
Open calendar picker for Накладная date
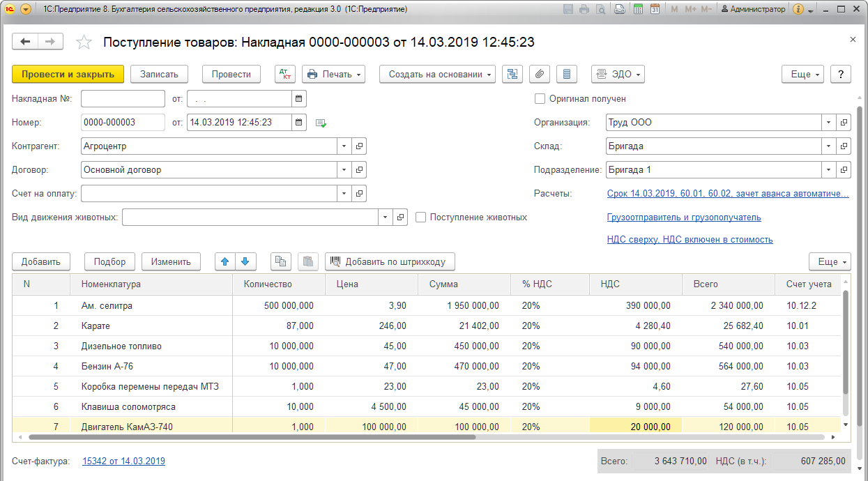coord(299,99)
